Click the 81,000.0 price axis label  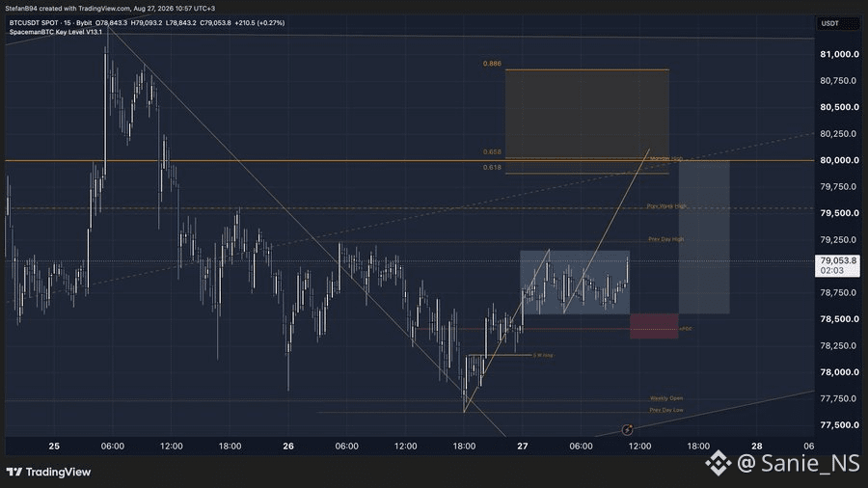tap(839, 54)
